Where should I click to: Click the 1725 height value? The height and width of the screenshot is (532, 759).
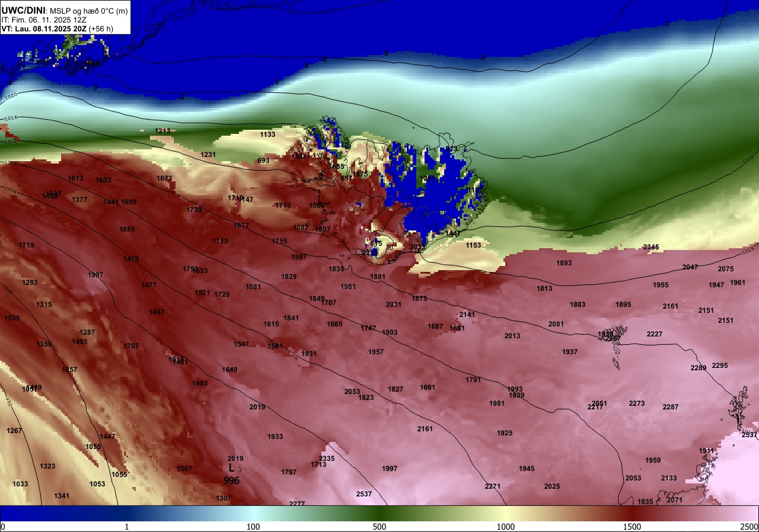point(222,294)
